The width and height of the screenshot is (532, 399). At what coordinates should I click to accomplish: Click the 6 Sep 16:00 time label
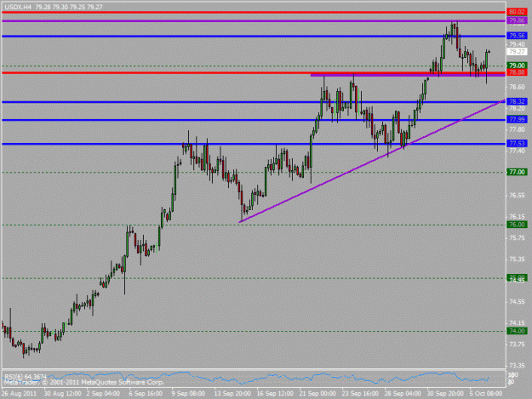(146, 394)
